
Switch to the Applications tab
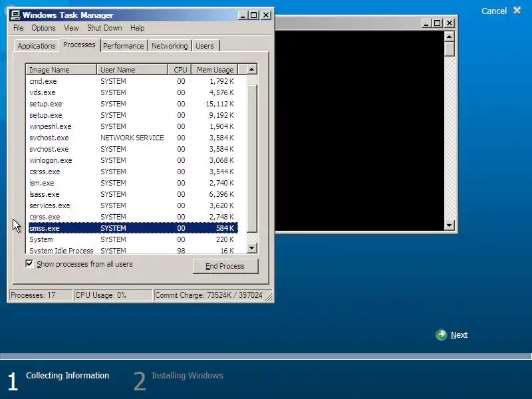(37, 46)
